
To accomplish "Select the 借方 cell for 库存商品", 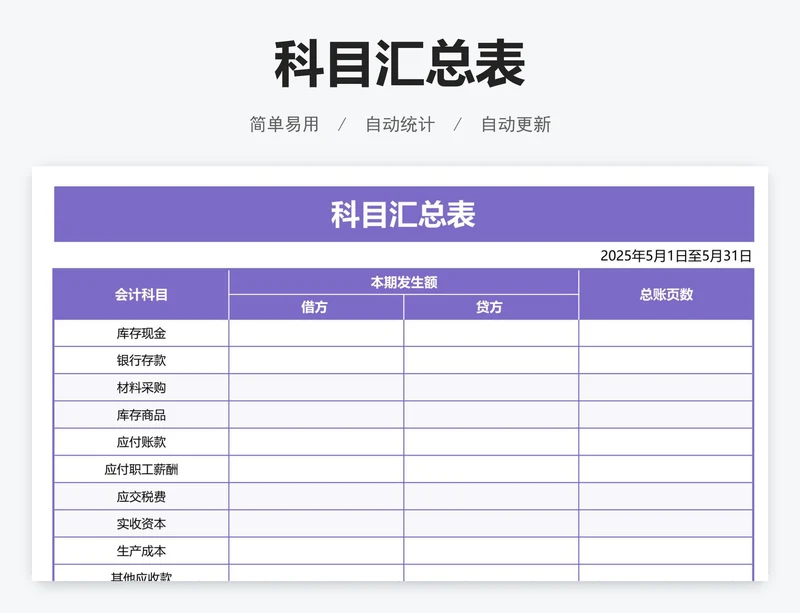I will click(316, 415).
